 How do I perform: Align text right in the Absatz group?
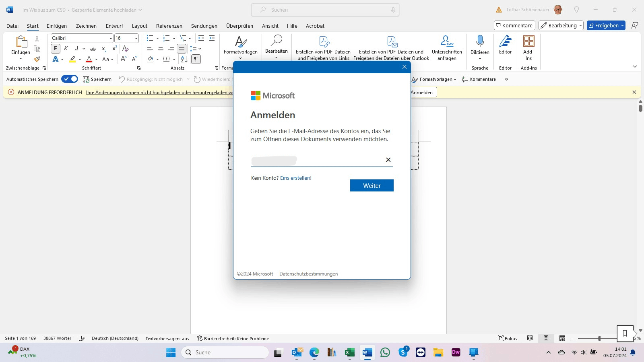(171, 49)
